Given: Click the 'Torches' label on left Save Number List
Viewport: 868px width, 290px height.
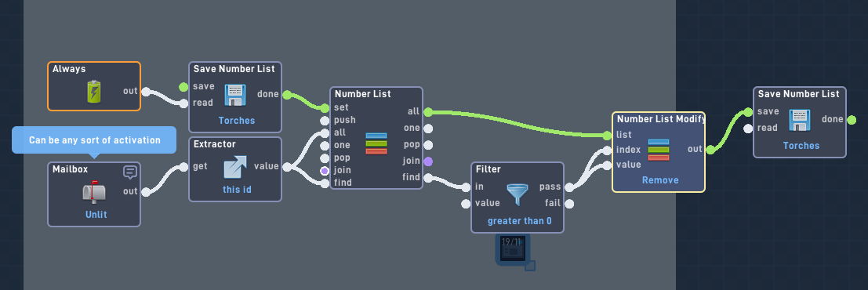Looking at the screenshot, I should coord(237,121).
